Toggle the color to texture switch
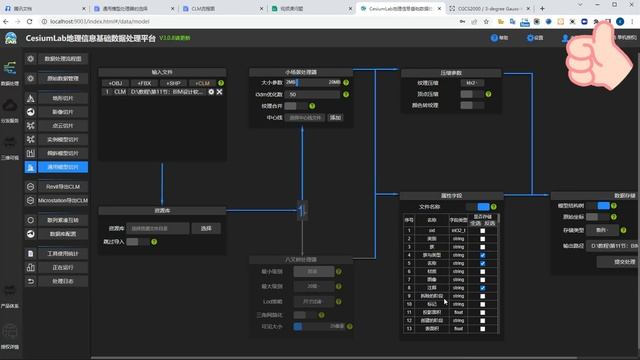Viewport: 640px width, 360px height. tap(472, 105)
